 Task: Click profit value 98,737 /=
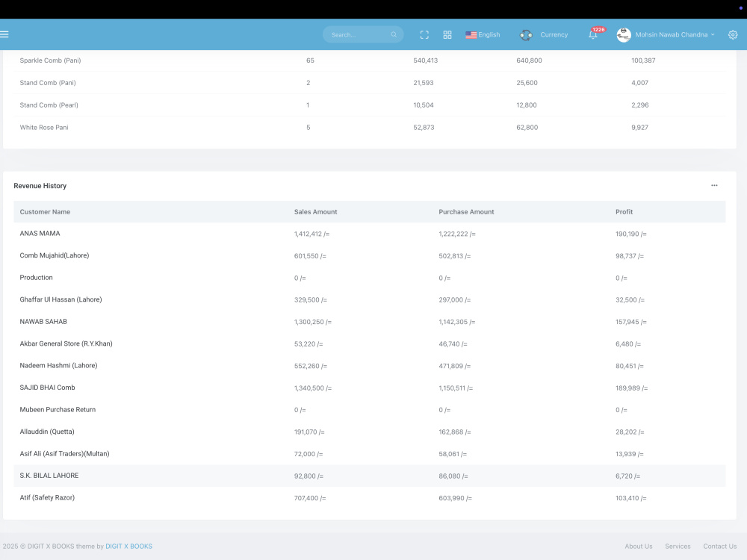(x=629, y=255)
